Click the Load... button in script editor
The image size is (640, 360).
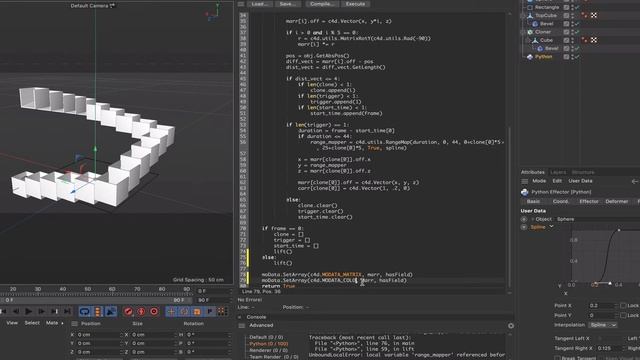click(x=260, y=4)
